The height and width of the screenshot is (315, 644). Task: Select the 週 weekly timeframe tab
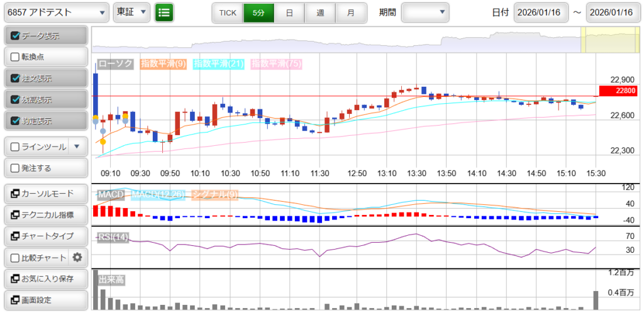pos(320,13)
